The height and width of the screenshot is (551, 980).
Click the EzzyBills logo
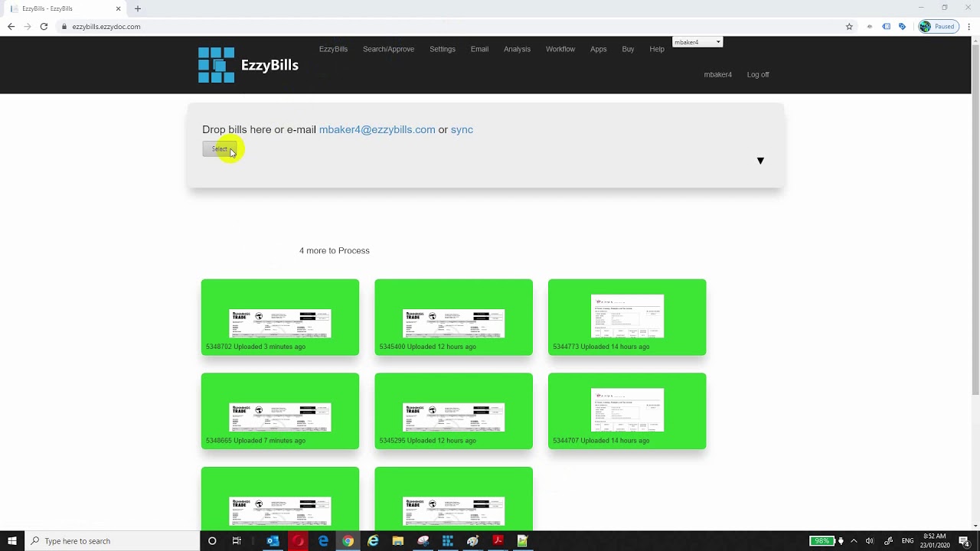248,65
